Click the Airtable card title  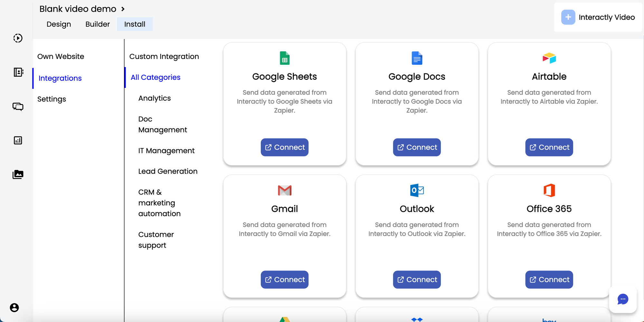pos(549,77)
